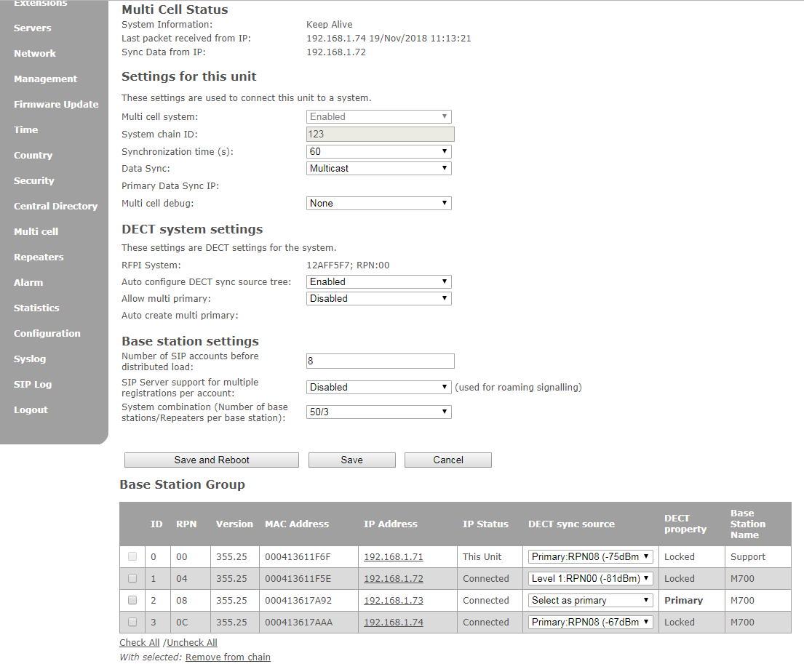Open IP address link 192.168.1.74
Viewport: 804px width, 672px height.
[x=394, y=622]
